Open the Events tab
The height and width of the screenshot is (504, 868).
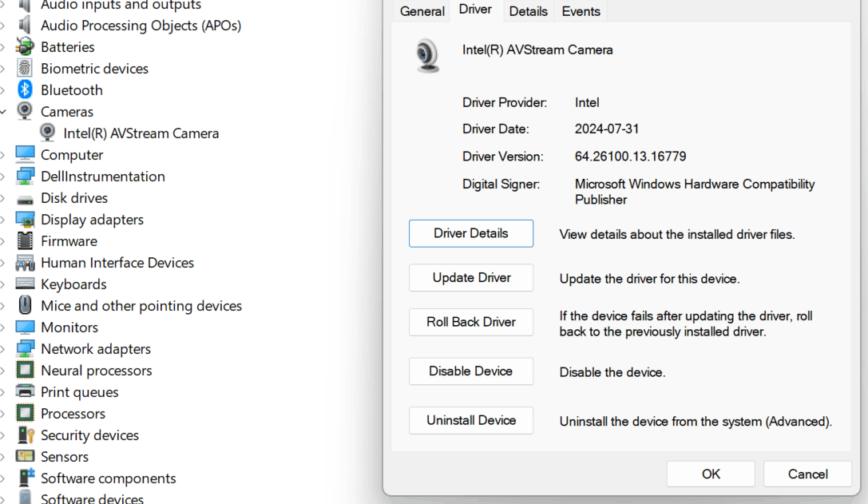tap(581, 11)
